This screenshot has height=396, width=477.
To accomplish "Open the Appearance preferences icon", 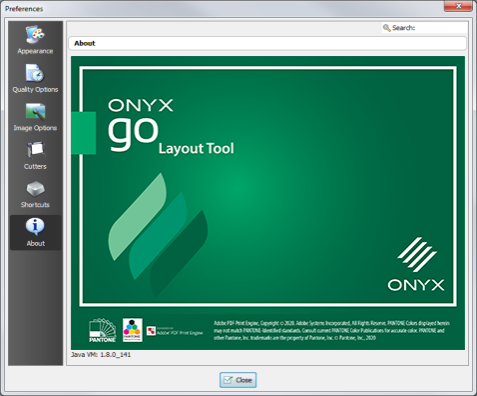I will [x=35, y=34].
